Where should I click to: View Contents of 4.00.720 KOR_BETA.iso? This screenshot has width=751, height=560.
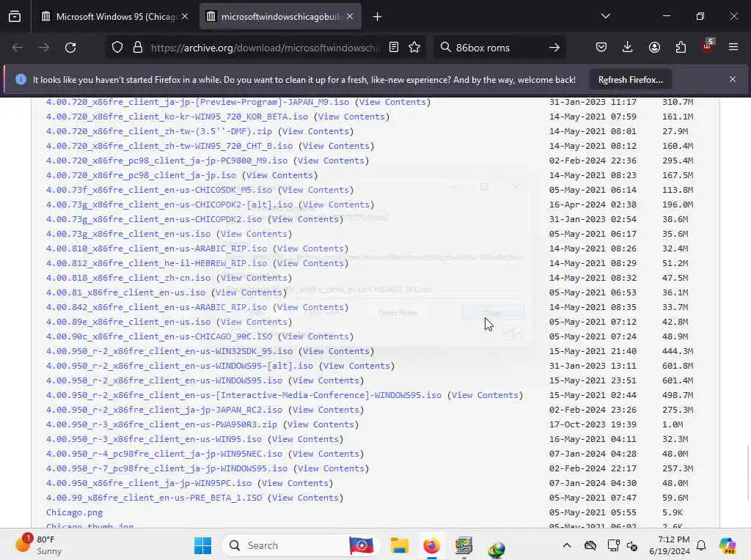(351, 117)
